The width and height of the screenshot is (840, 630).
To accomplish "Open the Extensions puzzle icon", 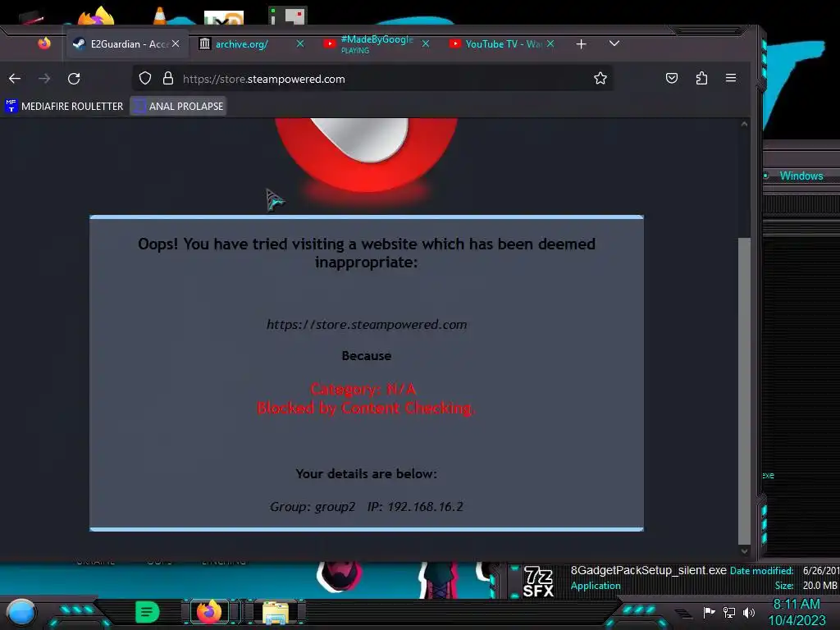I will tap(701, 78).
